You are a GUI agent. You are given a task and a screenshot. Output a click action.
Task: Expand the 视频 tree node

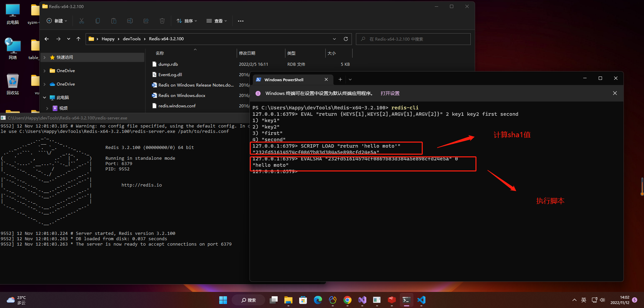[47, 108]
